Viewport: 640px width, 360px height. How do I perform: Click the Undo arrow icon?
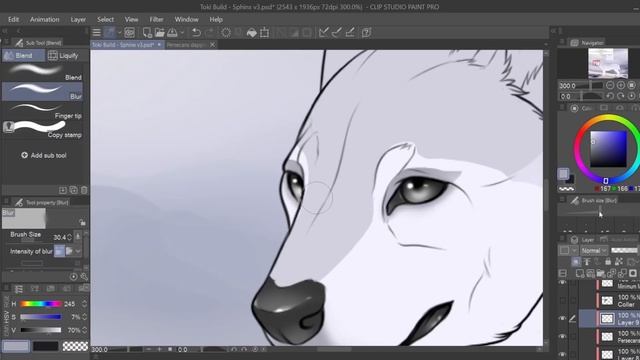coord(196,33)
